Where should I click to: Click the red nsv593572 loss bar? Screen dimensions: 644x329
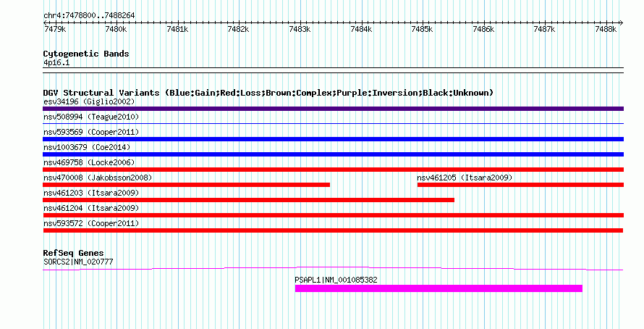333,230
